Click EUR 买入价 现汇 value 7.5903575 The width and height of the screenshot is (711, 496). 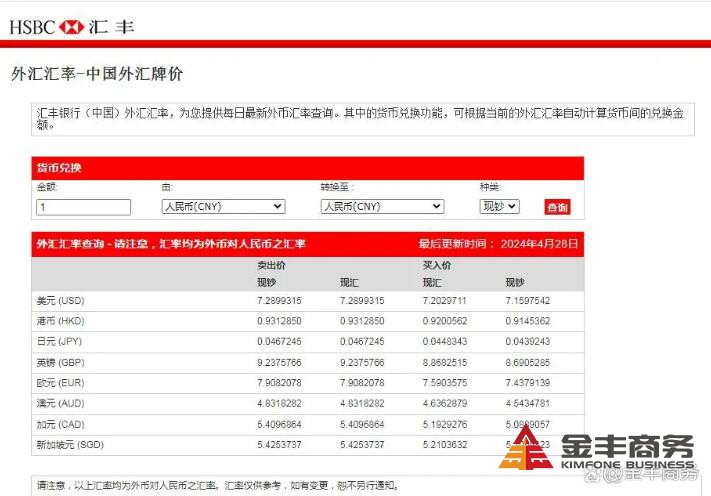(x=444, y=383)
